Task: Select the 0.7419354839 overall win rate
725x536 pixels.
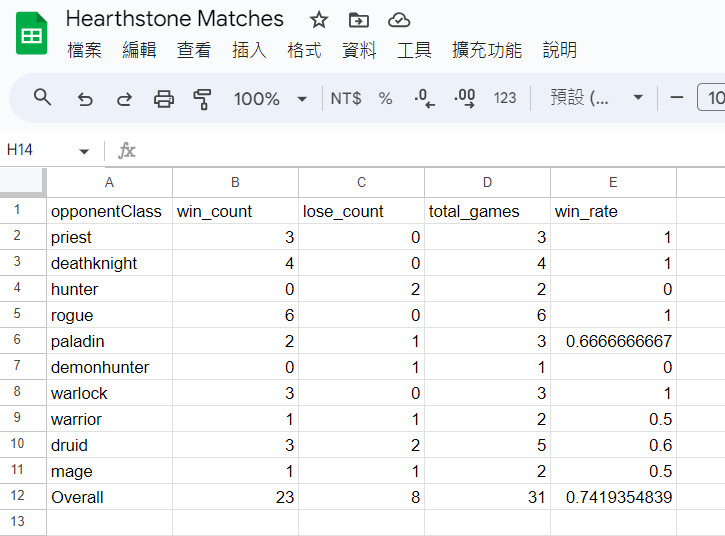Action: (613, 497)
